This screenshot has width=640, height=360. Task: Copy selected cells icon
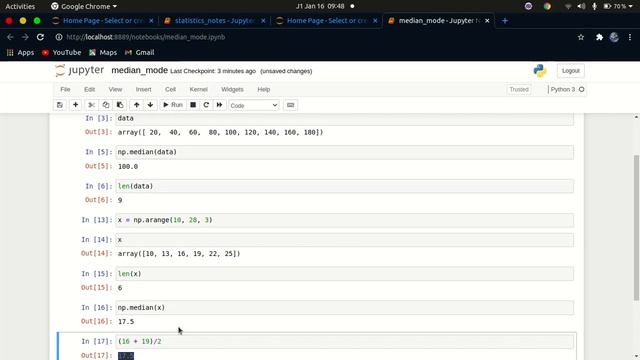tap(106, 105)
